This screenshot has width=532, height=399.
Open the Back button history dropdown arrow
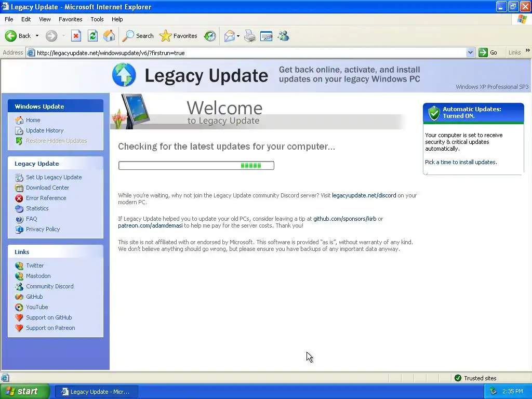click(x=37, y=36)
